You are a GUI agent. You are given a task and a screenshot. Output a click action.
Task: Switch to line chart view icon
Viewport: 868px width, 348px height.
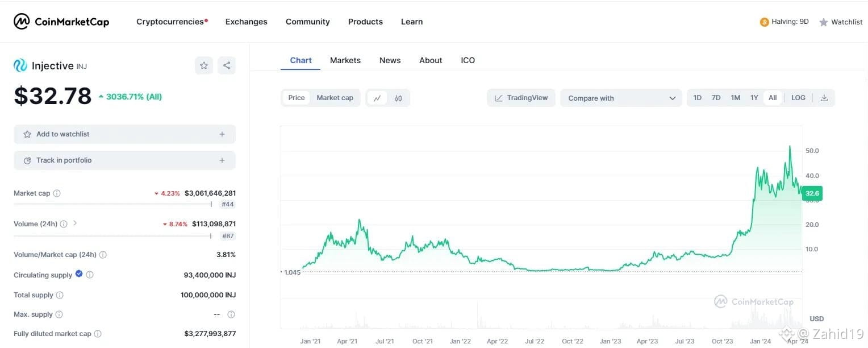[377, 98]
